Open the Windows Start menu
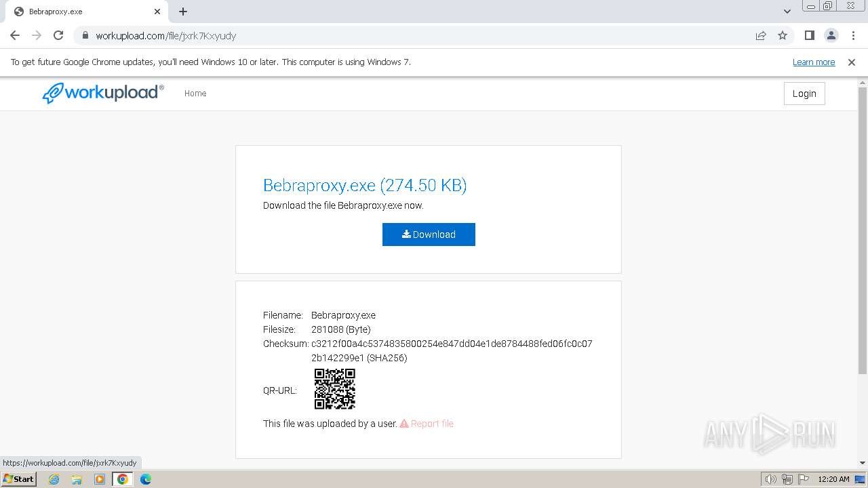868x488 pixels. click(18, 479)
